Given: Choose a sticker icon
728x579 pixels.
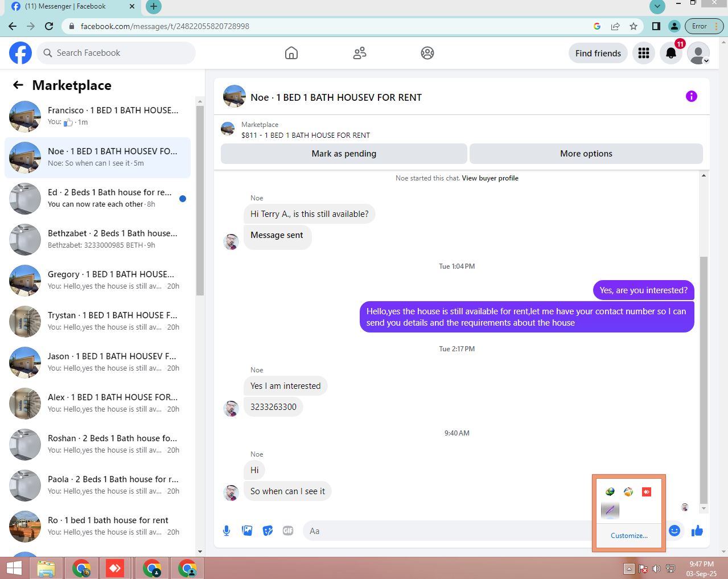Looking at the screenshot, I should [268, 531].
